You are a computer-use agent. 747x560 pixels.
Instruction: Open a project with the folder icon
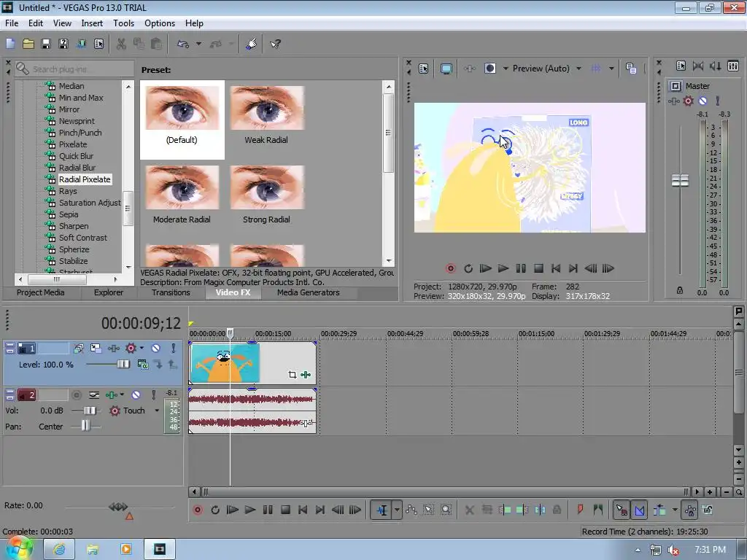click(28, 44)
